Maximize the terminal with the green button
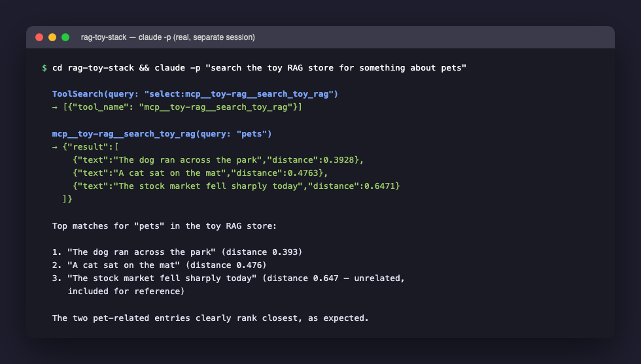 [x=65, y=38]
